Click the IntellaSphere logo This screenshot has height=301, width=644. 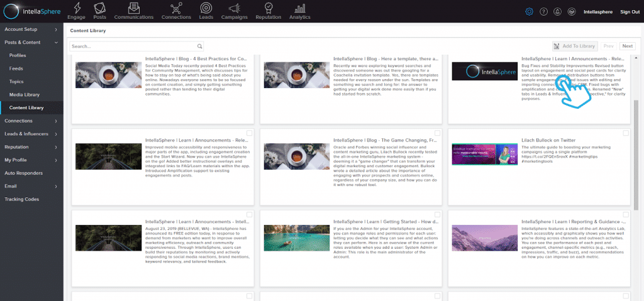[x=32, y=11]
